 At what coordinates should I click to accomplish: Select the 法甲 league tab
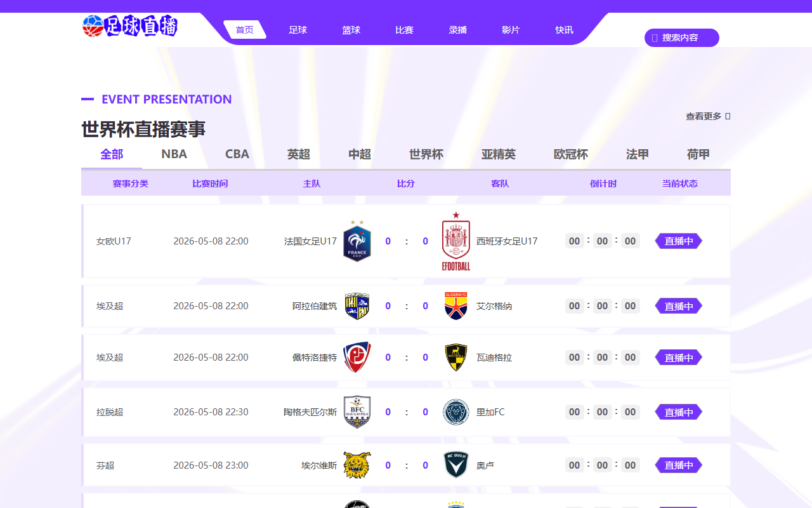(x=638, y=154)
